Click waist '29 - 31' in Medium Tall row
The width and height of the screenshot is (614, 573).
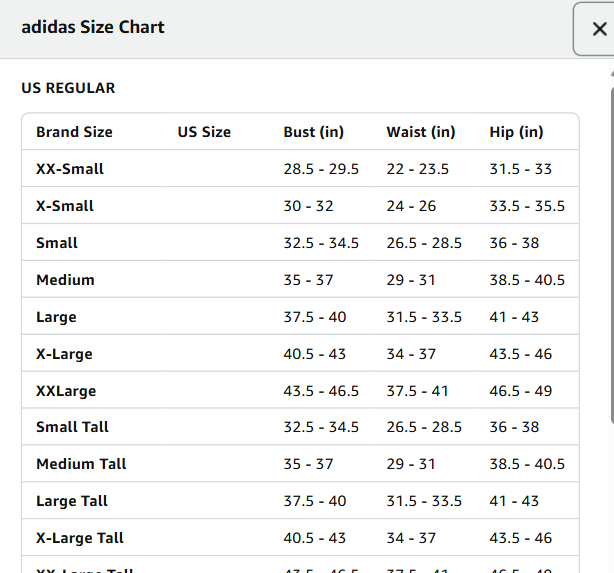pyautogui.click(x=411, y=464)
